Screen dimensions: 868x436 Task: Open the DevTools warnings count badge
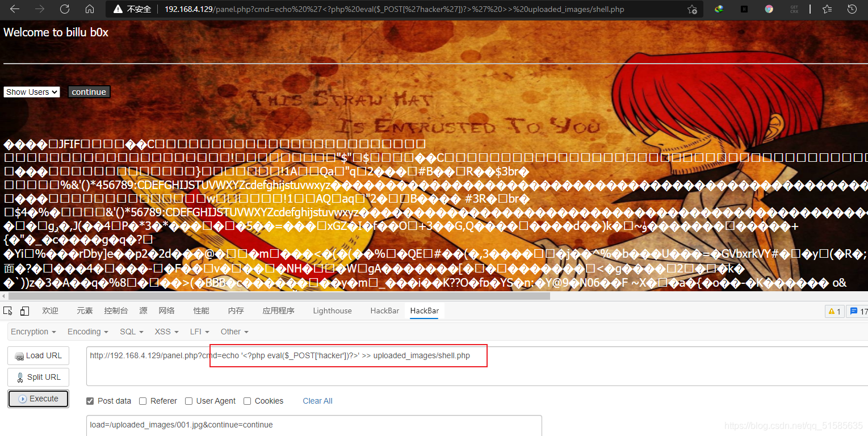coord(835,311)
